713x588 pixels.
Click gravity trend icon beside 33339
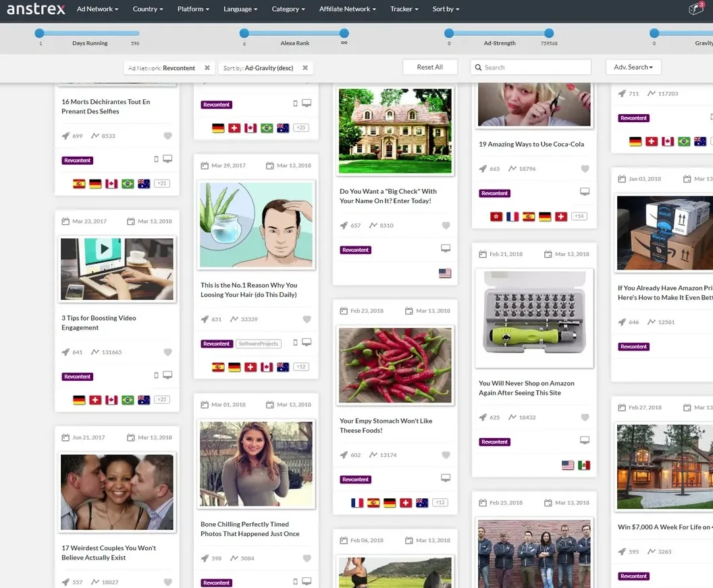[x=234, y=319]
